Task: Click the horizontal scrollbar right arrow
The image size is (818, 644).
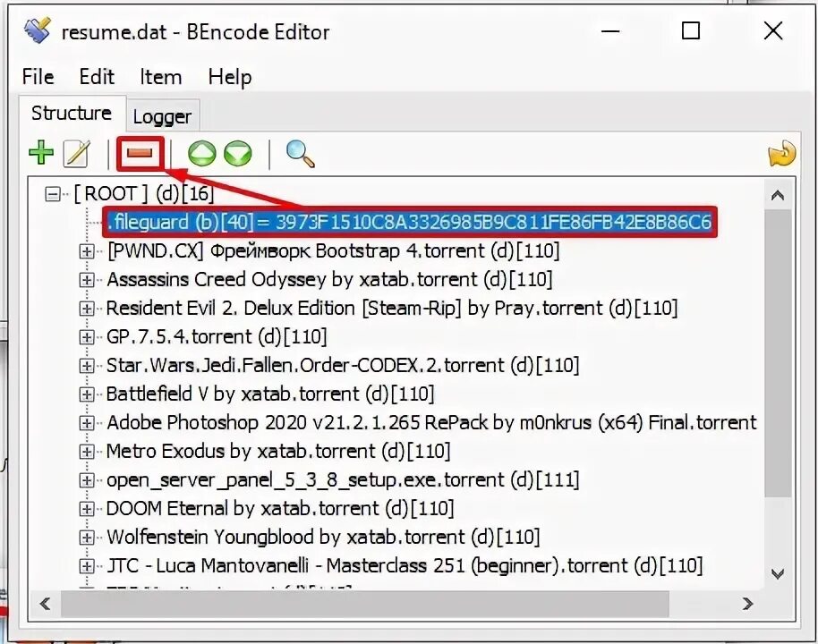Action: click(747, 604)
